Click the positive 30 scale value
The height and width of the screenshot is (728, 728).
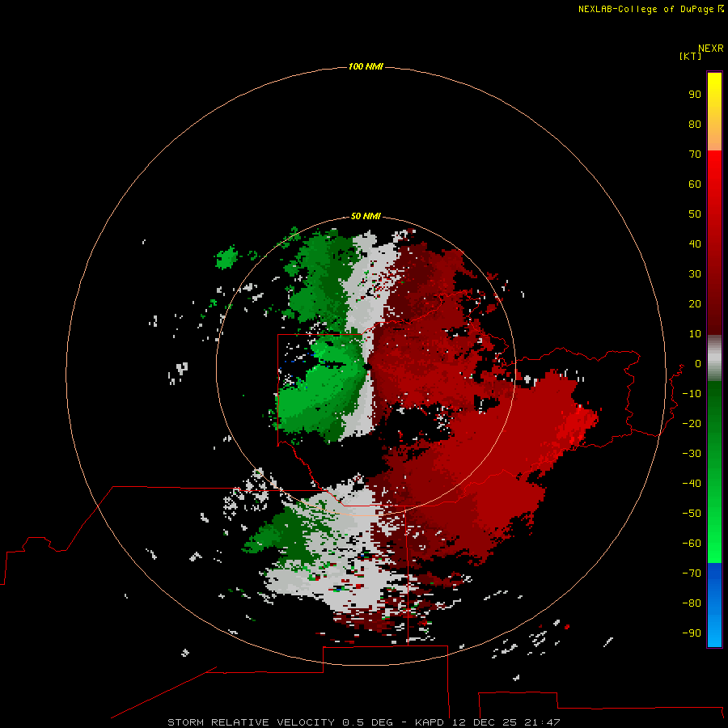pos(695,274)
